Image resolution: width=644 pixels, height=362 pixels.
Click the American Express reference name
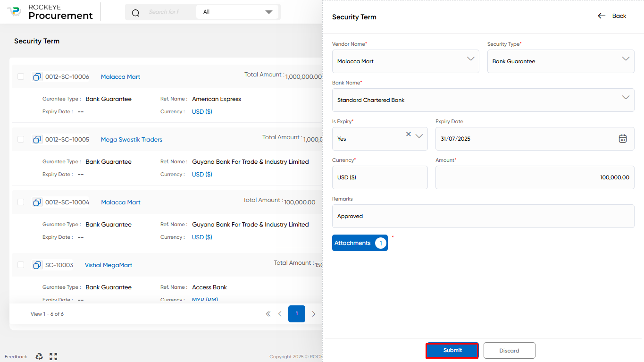point(217,99)
